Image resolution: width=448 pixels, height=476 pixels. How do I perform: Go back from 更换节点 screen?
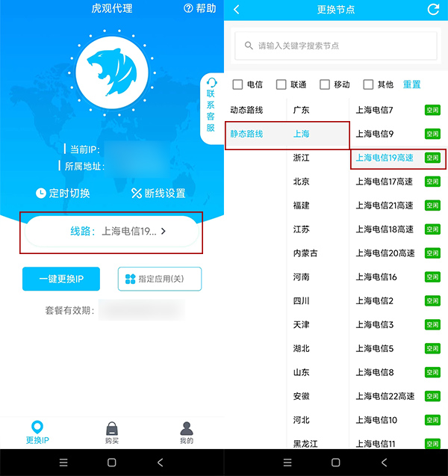(237, 10)
